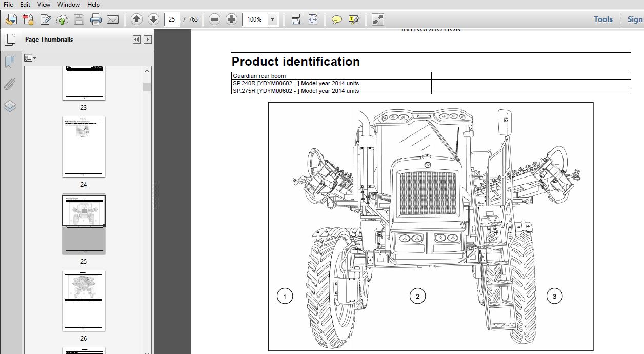Print the document using printer icon
Viewport: 644px width, 354px height.
click(x=96, y=19)
